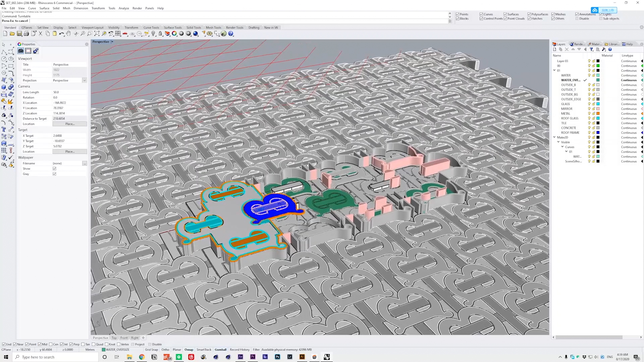This screenshot has width=644, height=362.
Task: Select the Pan hand tool
Action: [68, 34]
